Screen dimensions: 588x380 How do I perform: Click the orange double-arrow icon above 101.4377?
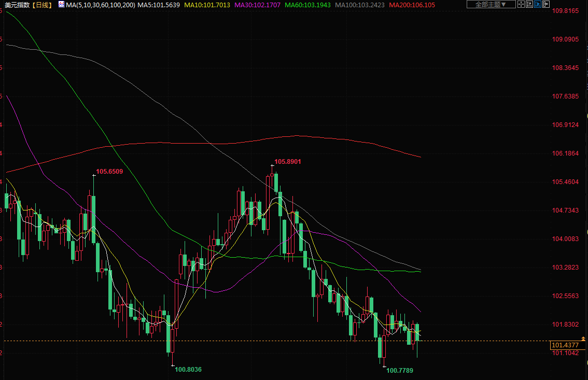coord(583,339)
